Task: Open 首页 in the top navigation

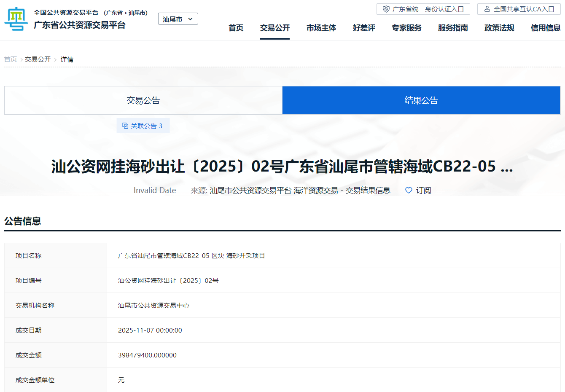Action: [x=236, y=28]
